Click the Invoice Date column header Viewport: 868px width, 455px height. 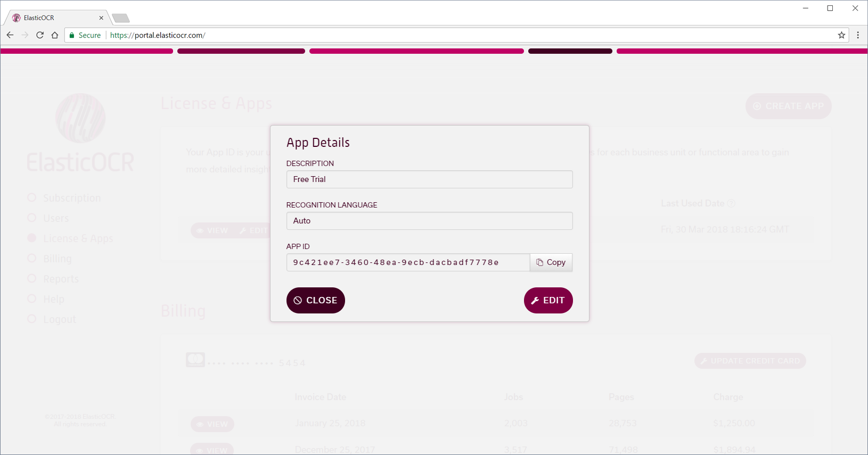click(321, 397)
